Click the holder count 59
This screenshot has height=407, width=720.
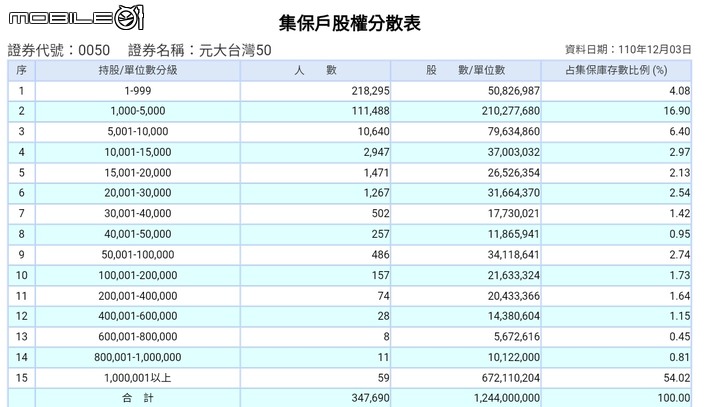384,378
